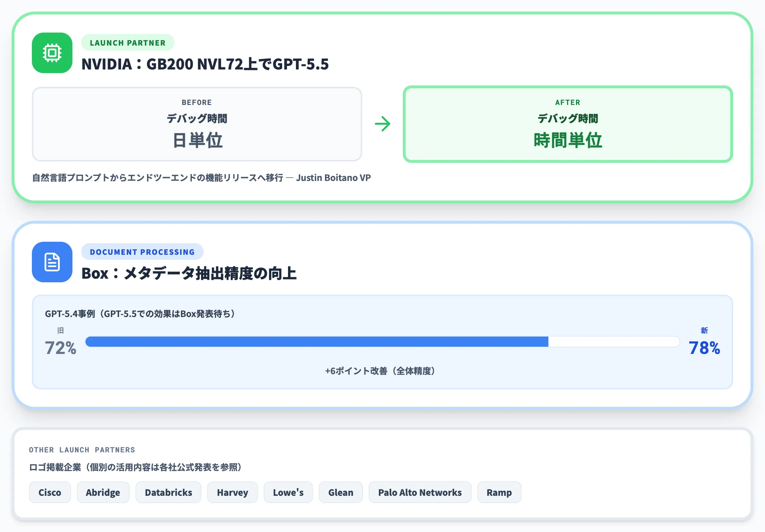Toggle the Ramp partner tag
Viewport: 765px width, 532px height.
tap(499, 492)
